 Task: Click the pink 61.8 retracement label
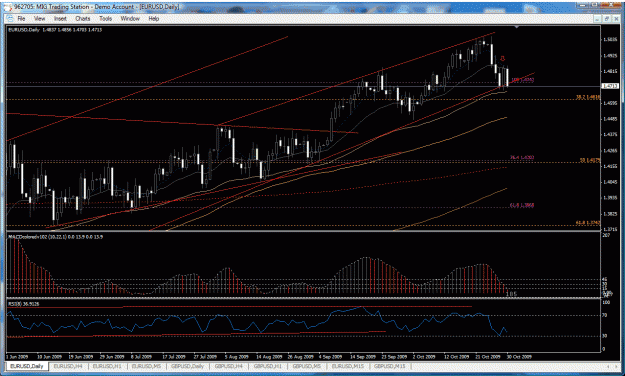(x=522, y=205)
